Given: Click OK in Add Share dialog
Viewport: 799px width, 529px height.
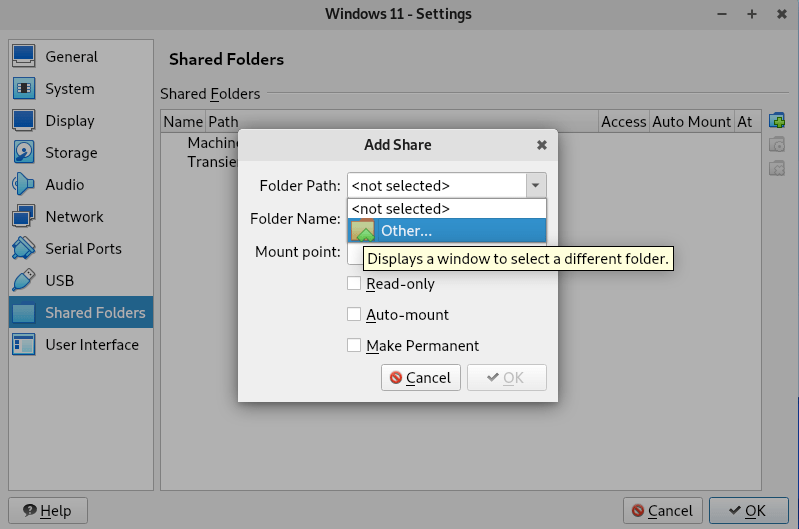Looking at the screenshot, I should coord(507,378).
